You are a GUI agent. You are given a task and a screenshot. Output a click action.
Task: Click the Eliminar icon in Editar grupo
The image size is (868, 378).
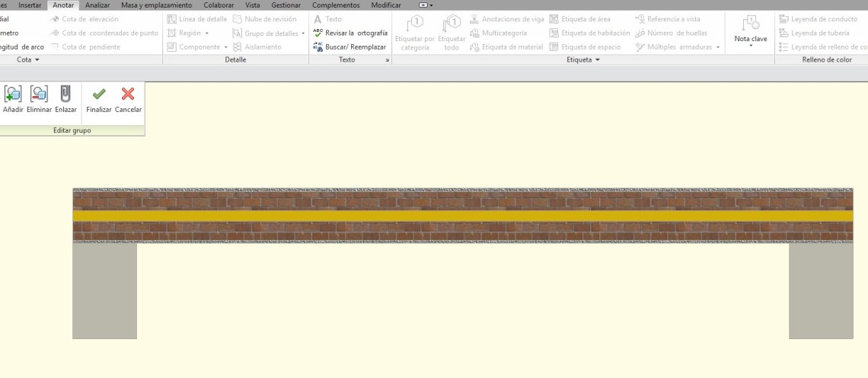tap(39, 94)
